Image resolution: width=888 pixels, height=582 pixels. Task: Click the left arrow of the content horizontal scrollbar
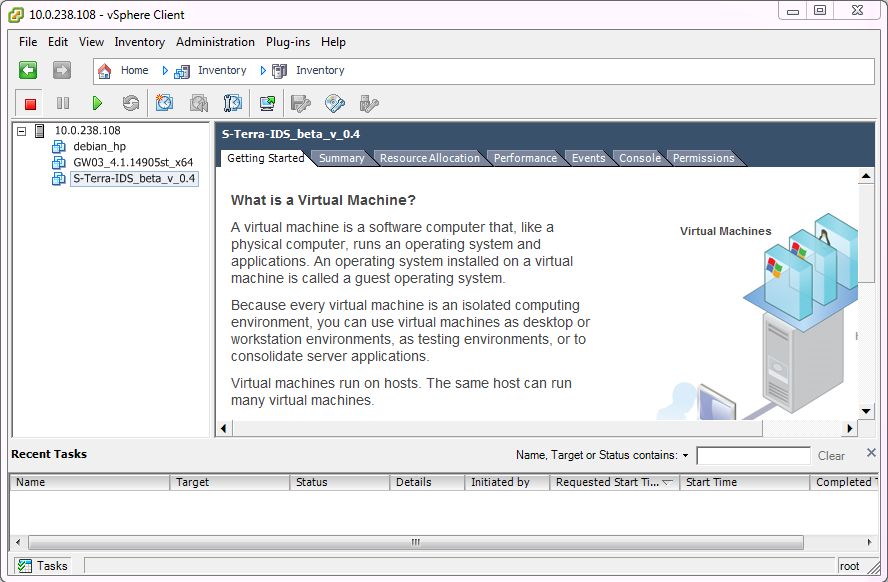pyautogui.click(x=224, y=429)
